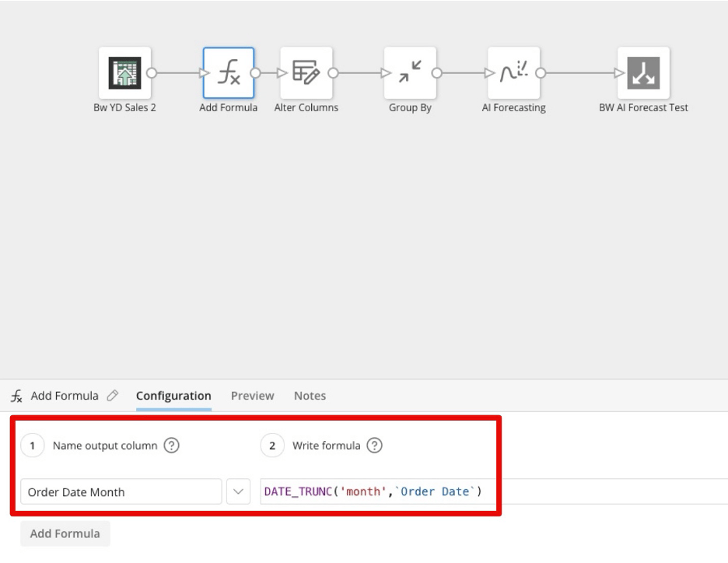Open the Preview tab
Screen dimensions: 728x563
coord(253,396)
